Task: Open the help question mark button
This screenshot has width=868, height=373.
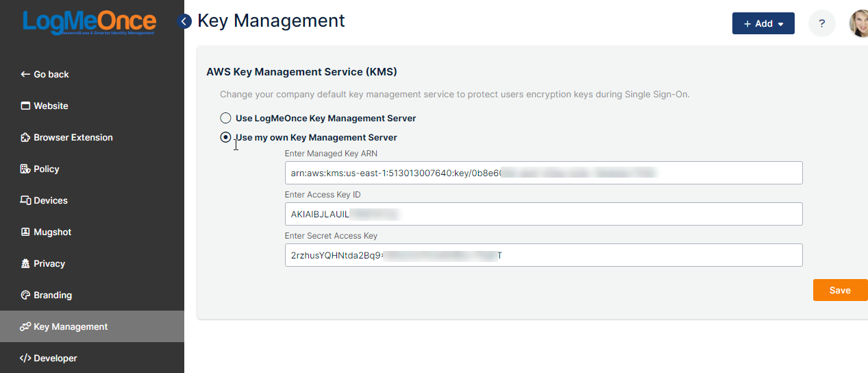Action: [822, 23]
